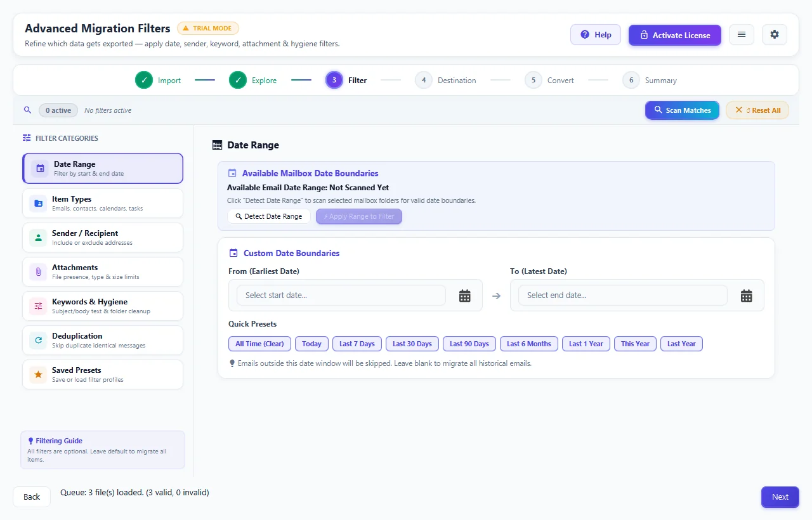Go to the Convert step label
The width and height of the screenshot is (812, 520).
561,81
